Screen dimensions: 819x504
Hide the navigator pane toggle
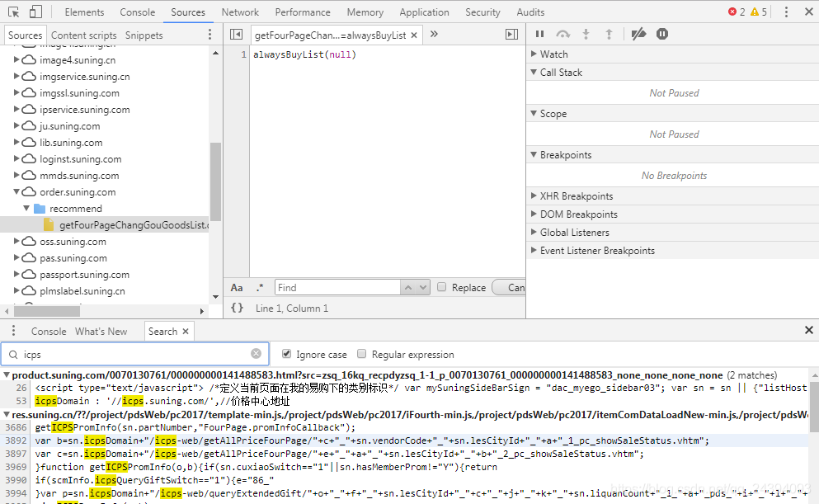(236, 35)
